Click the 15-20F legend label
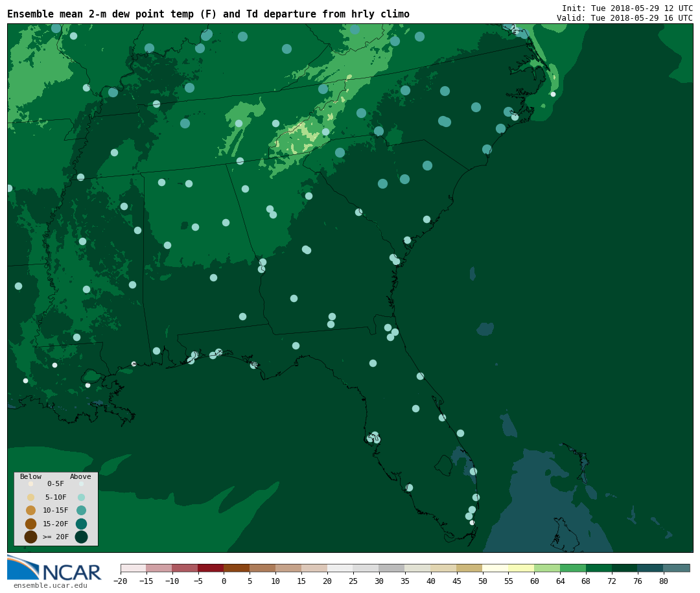 pyautogui.click(x=56, y=524)
